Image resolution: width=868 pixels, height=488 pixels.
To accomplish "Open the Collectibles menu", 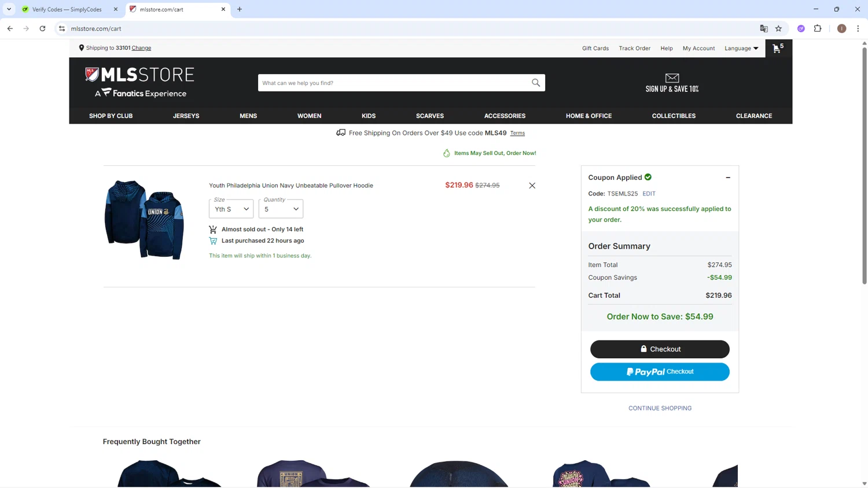I will coord(674,116).
